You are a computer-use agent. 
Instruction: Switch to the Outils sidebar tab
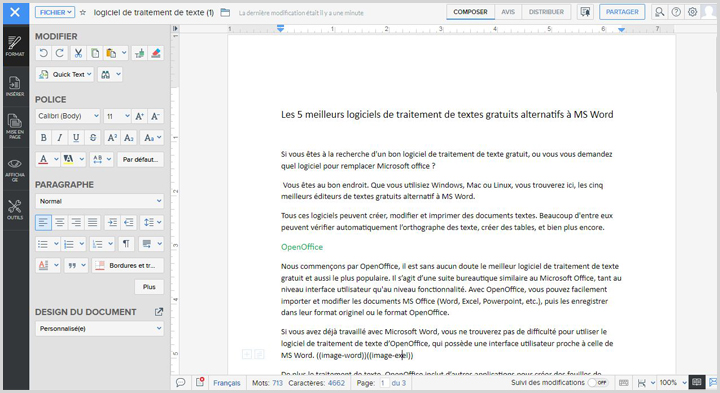(15, 209)
